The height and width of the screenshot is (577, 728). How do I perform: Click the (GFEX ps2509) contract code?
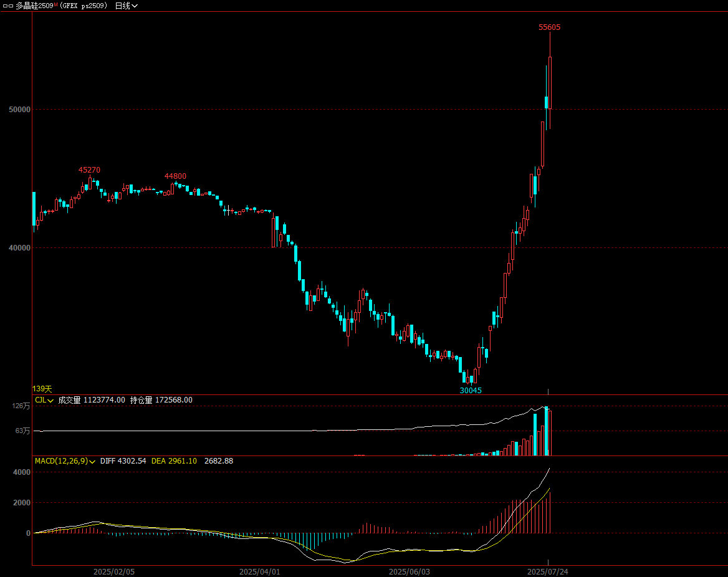tap(84, 6)
